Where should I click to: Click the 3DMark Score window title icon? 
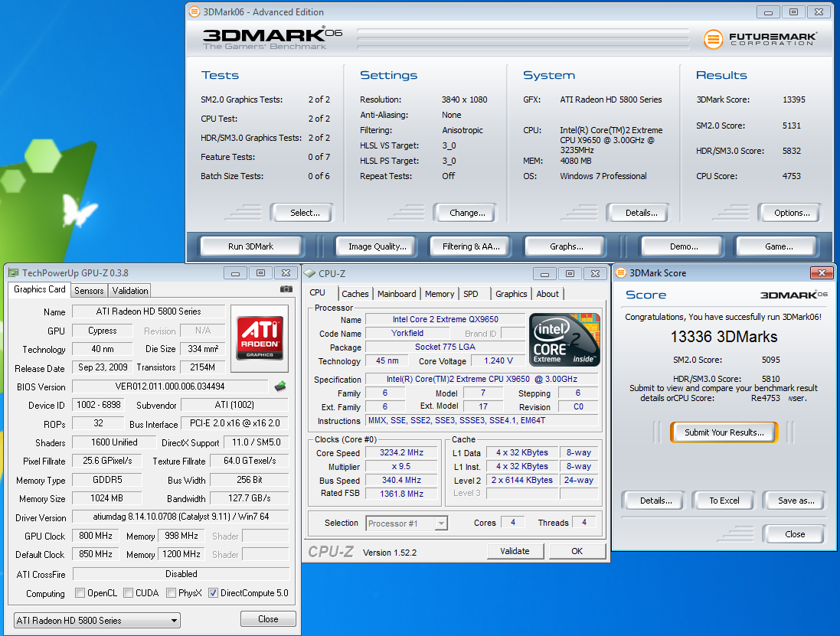coord(622,273)
